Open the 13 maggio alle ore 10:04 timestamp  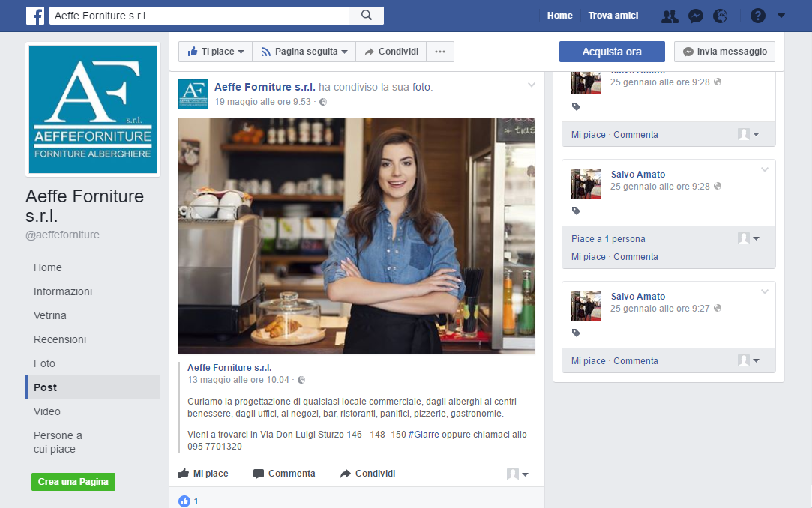[238, 380]
